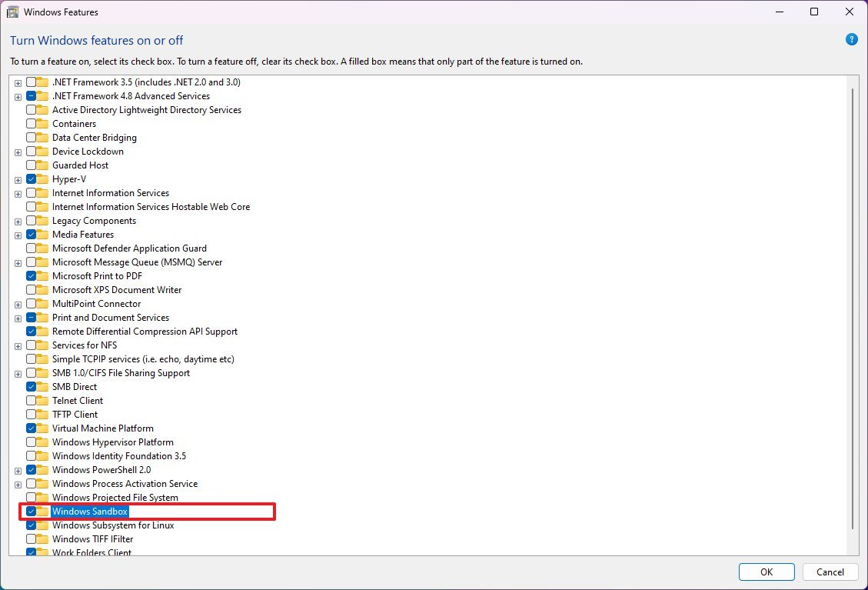Viewport: 868px width, 590px height.
Task: Expand the Device Lockdown node
Action: 18,152
